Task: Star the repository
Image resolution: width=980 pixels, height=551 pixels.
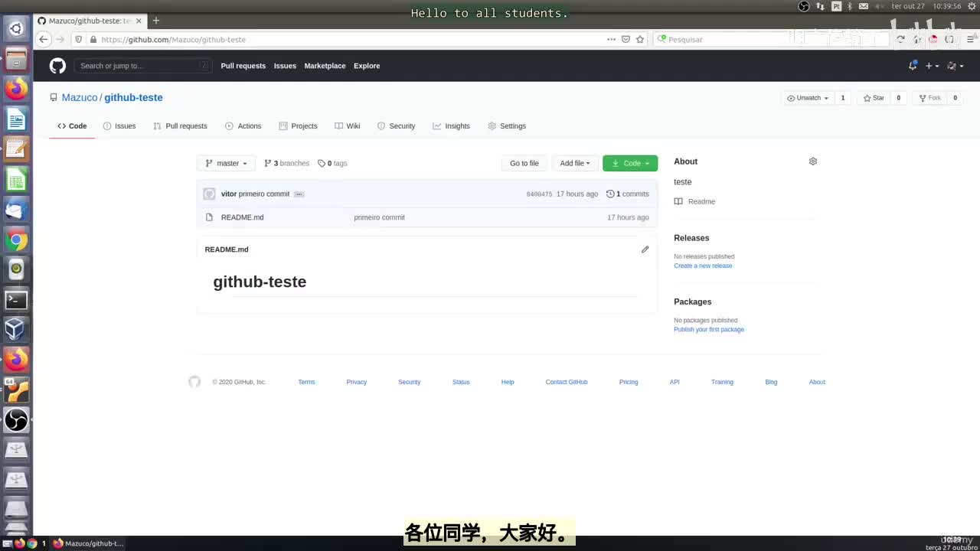Action: 873,98
